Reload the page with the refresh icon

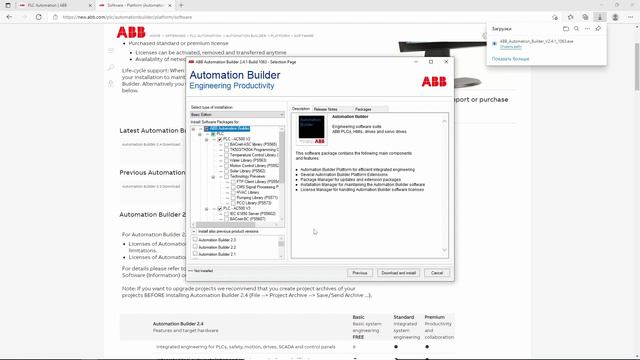[x=38, y=17]
